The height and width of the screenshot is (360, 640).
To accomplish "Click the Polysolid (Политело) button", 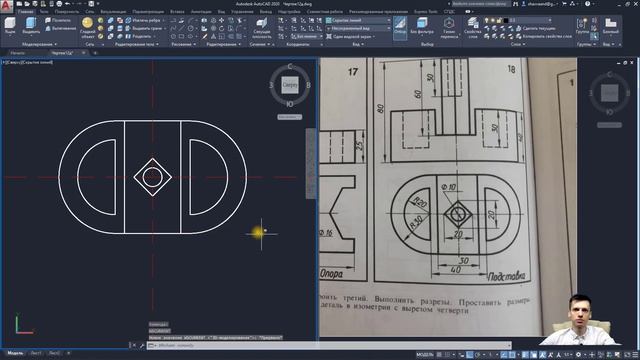I will click(x=58, y=20).
